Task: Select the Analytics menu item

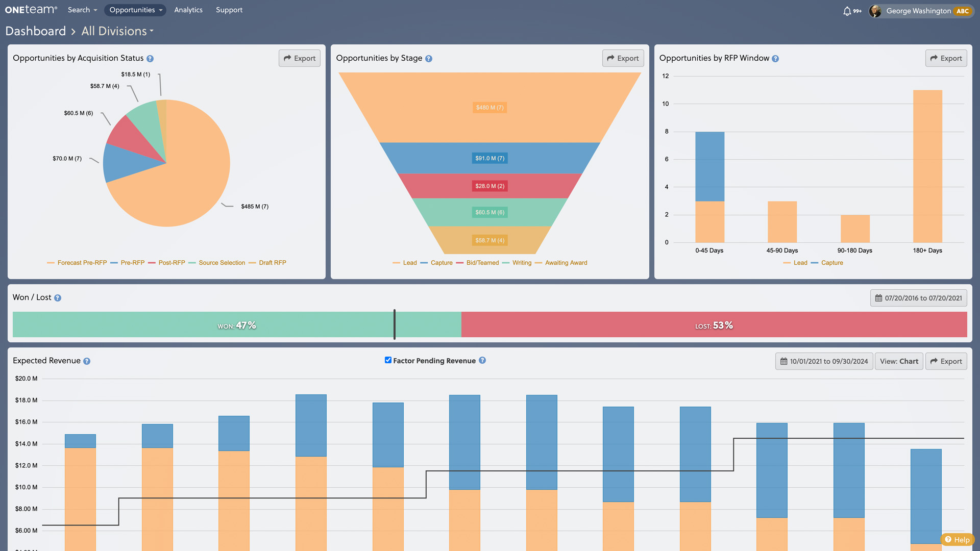Action: 188,9
